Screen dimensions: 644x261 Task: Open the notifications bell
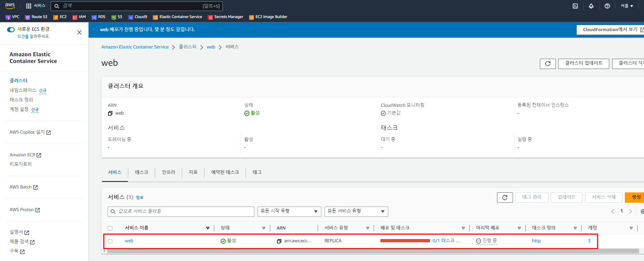click(x=591, y=6)
